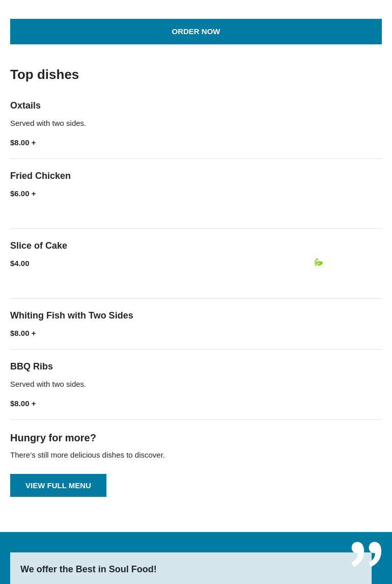Click the Oxtails 'Served with two sides' description
Image resolution: width=392 pixels, height=584 pixels.
point(48,123)
